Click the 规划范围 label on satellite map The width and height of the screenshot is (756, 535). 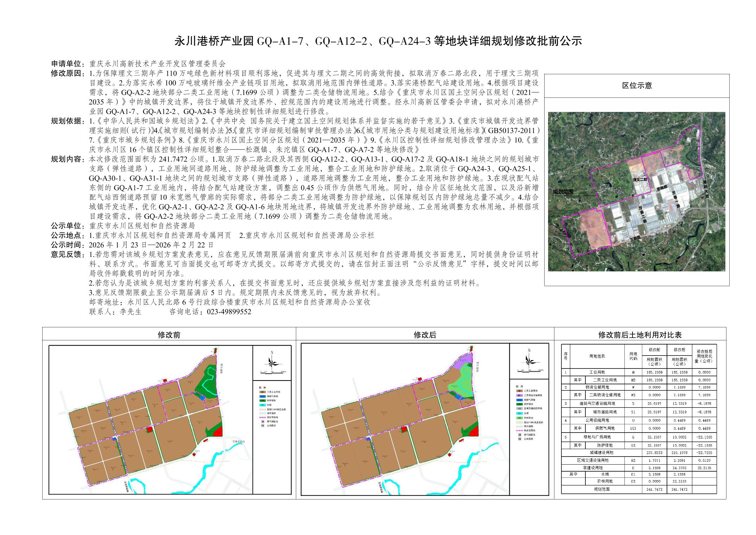click(563, 192)
